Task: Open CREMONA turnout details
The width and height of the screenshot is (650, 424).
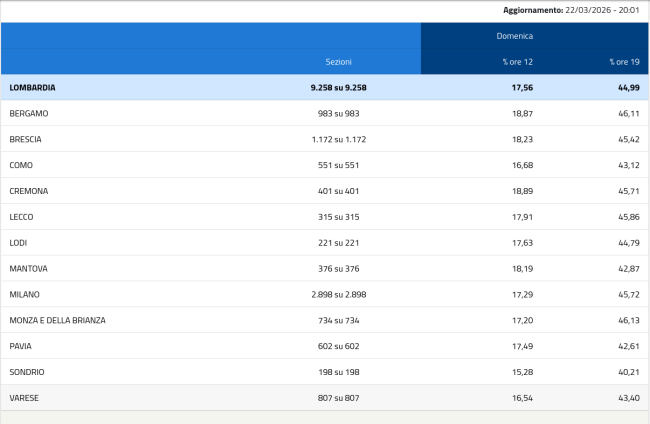Action: pos(29,191)
